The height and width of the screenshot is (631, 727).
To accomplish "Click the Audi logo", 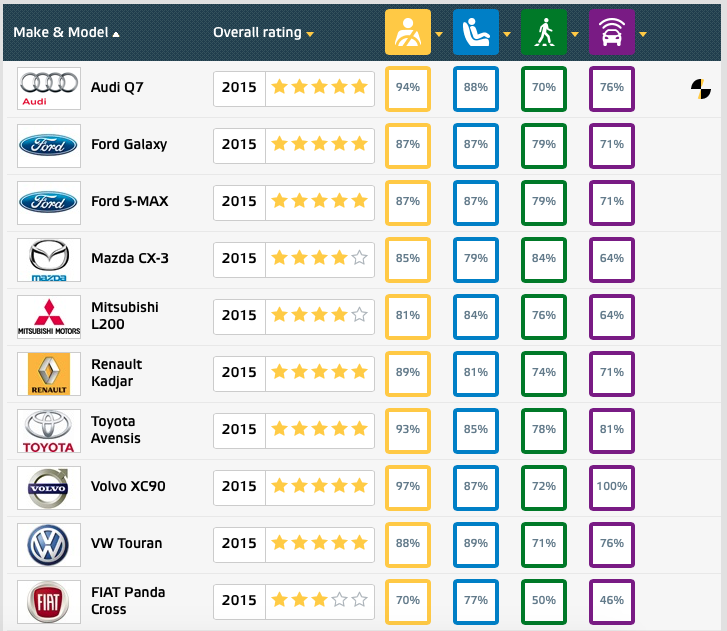I will tap(49, 88).
